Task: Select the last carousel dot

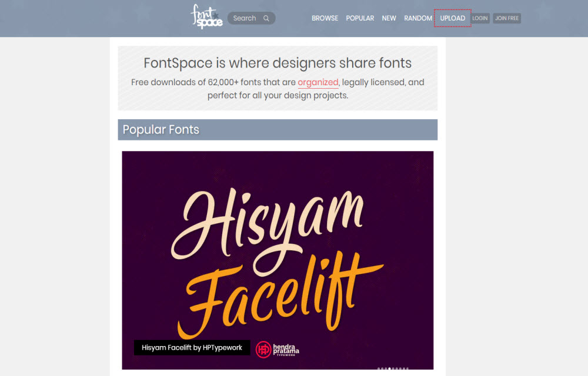Action: pyautogui.click(x=407, y=368)
